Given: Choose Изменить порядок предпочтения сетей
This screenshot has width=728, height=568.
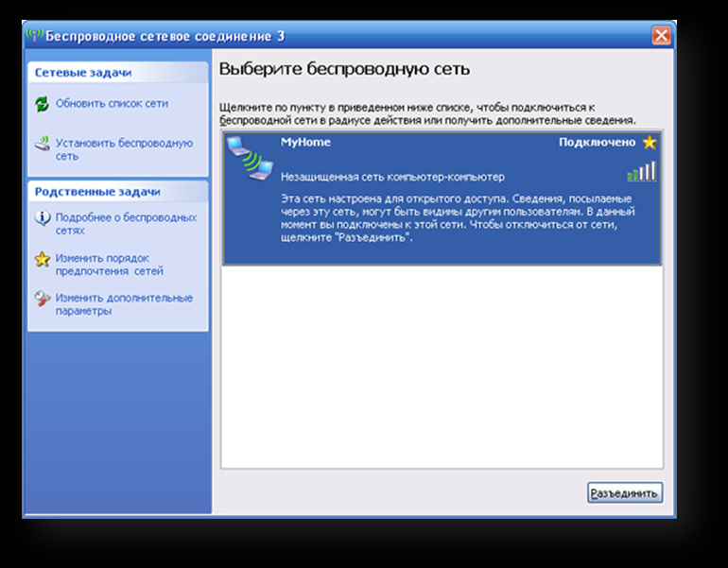Looking at the screenshot, I should [109, 265].
